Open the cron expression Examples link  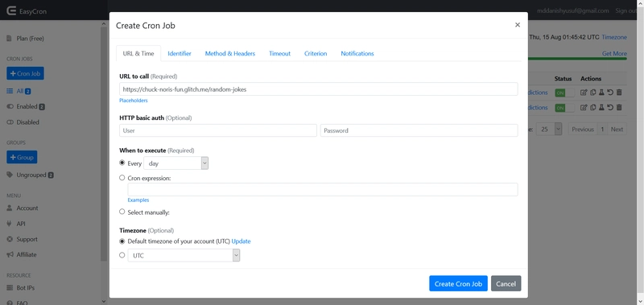click(138, 200)
